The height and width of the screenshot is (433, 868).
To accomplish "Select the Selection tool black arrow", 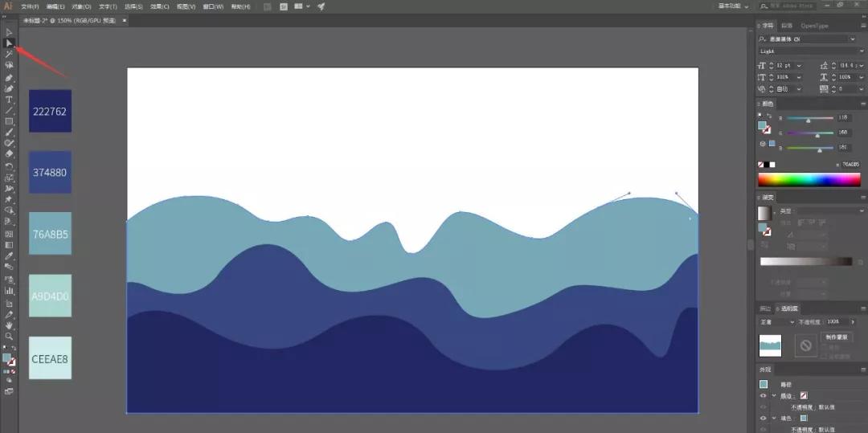I will point(9,32).
